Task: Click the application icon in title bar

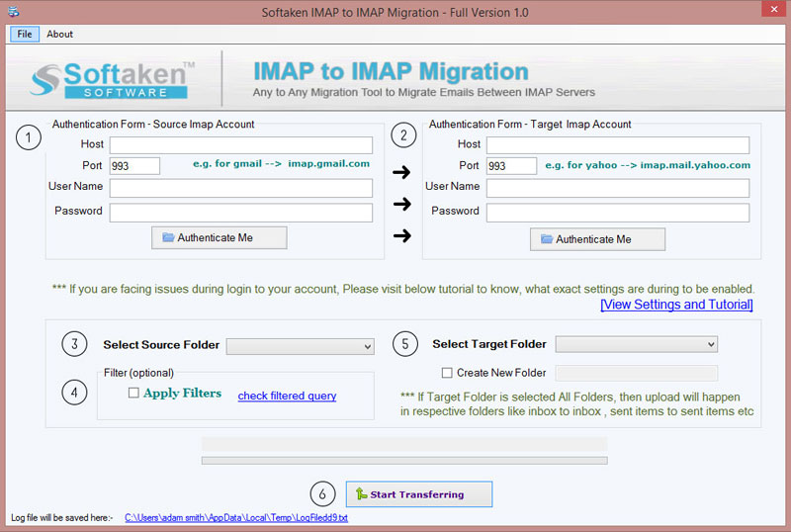Action: [x=14, y=11]
